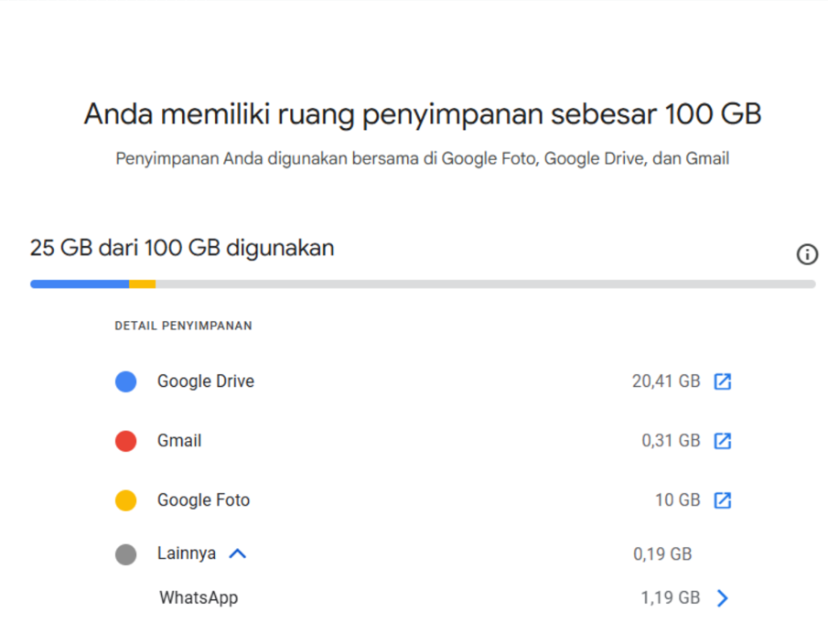Click the red Gmail color dot

[x=126, y=441]
